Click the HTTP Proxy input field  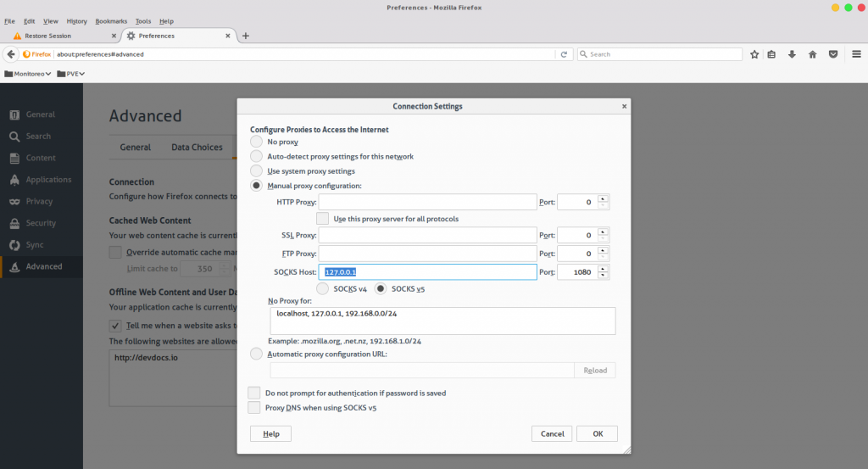[x=427, y=202]
